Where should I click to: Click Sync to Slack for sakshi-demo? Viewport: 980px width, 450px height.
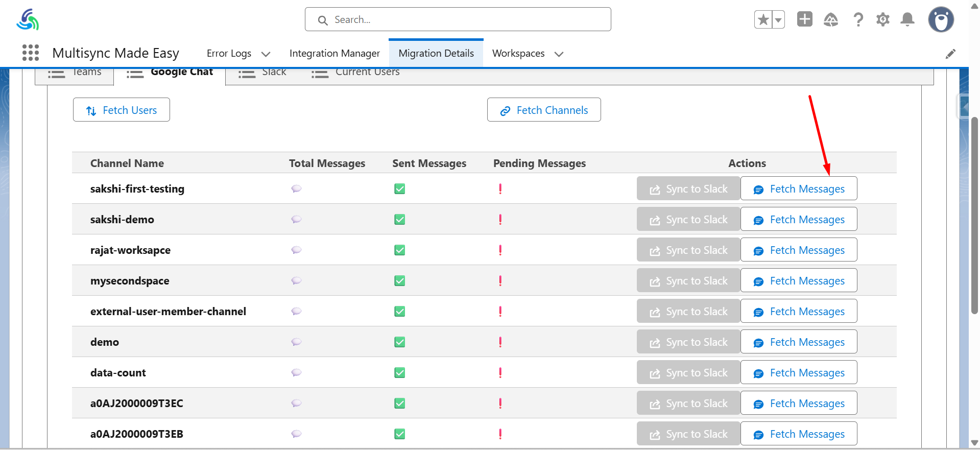(x=688, y=219)
